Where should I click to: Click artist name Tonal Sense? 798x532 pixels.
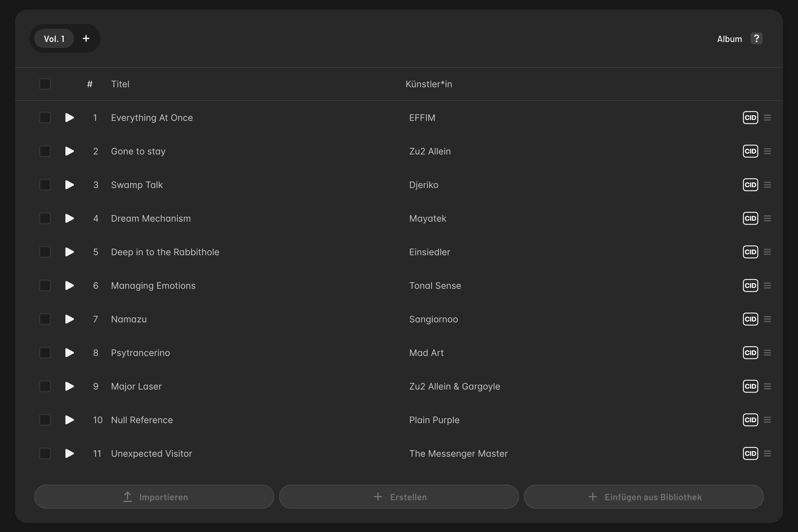click(435, 286)
